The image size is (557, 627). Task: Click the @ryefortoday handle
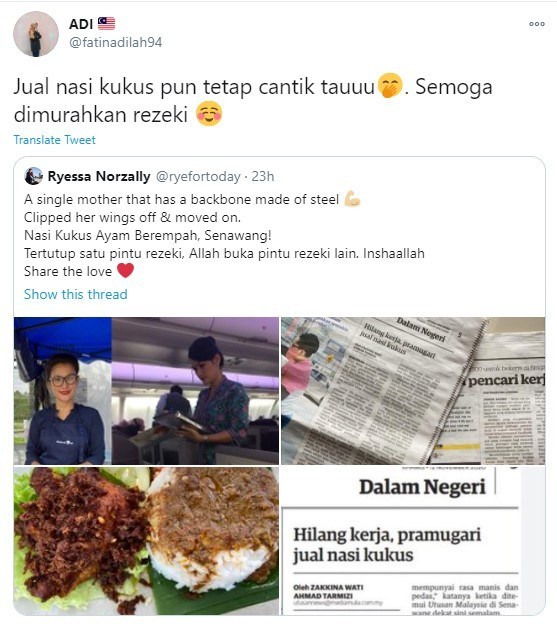(198, 176)
